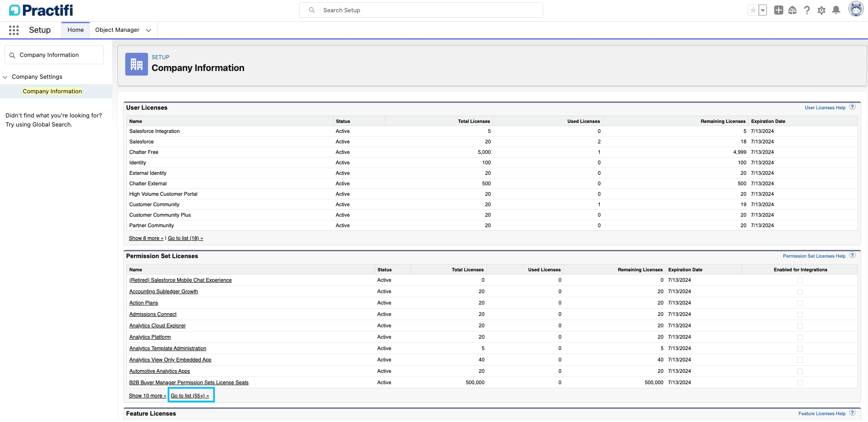Click the Company Information building icon

click(x=137, y=64)
